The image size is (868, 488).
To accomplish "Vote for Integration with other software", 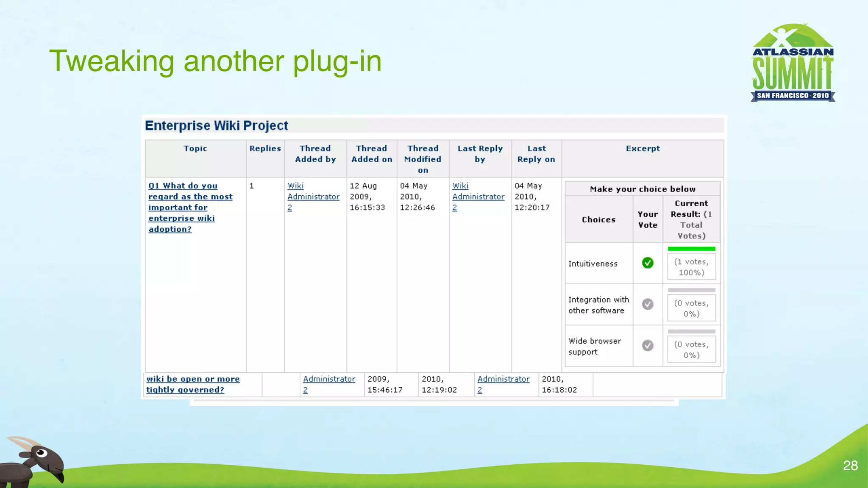I will [x=648, y=304].
